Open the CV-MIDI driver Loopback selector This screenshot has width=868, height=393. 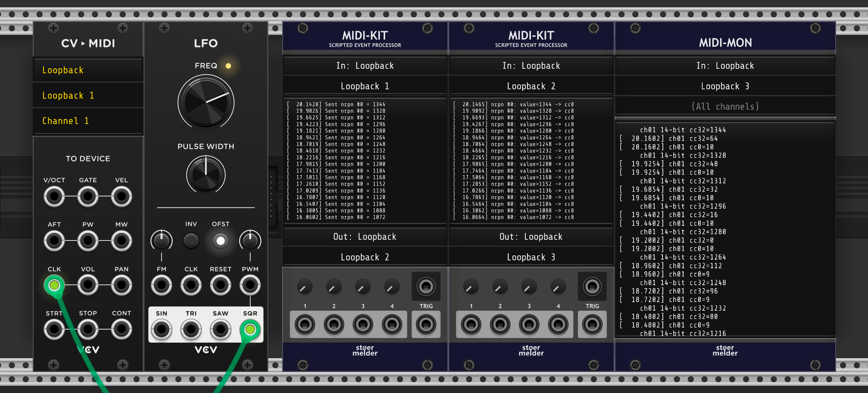pos(88,70)
